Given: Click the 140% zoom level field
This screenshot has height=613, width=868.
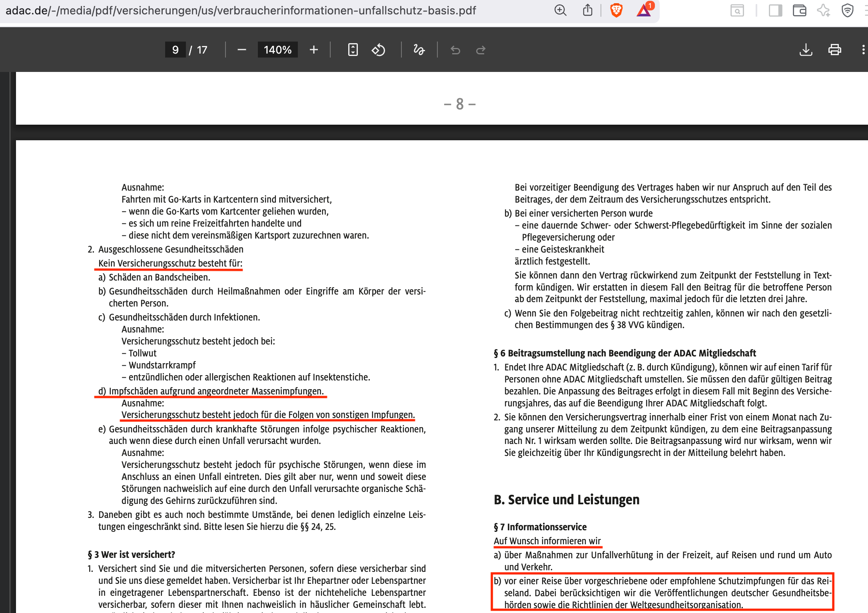Looking at the screenshot, I should coord(277,50).
